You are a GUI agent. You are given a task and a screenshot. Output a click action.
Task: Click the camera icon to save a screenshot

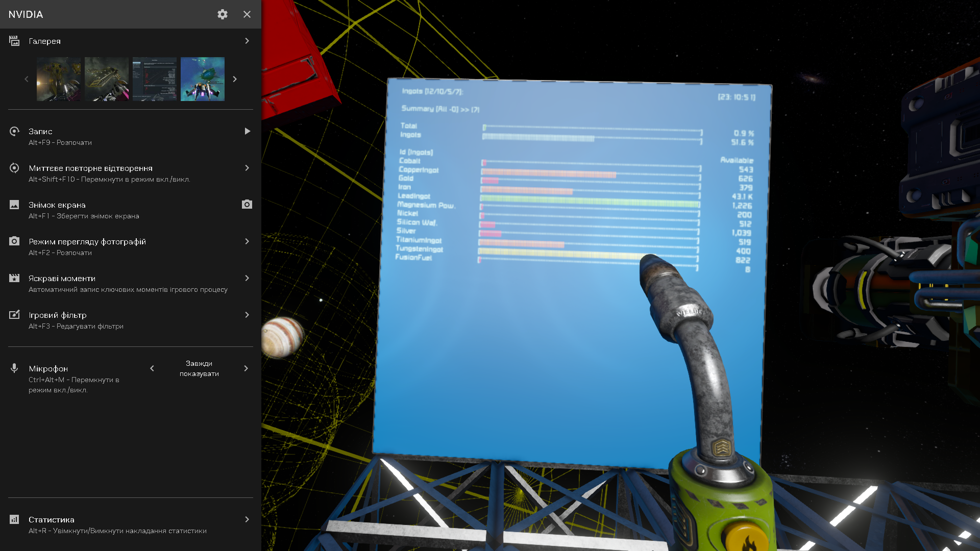247,205
